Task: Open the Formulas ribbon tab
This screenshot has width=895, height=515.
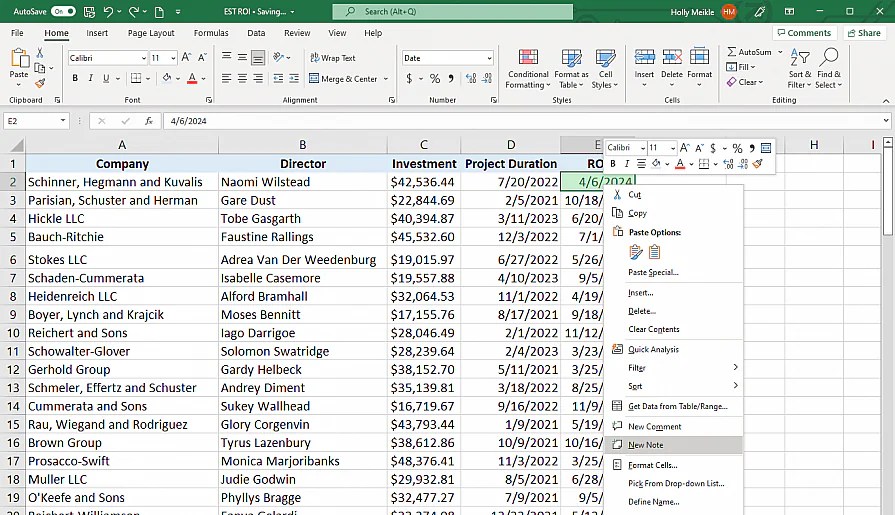Action: (x=211, y=33)
